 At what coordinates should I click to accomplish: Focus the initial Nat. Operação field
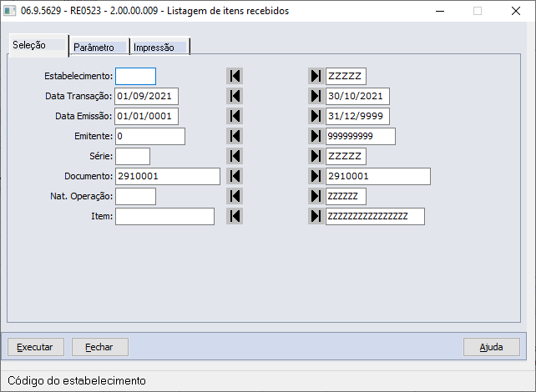(x=136, y=196)
